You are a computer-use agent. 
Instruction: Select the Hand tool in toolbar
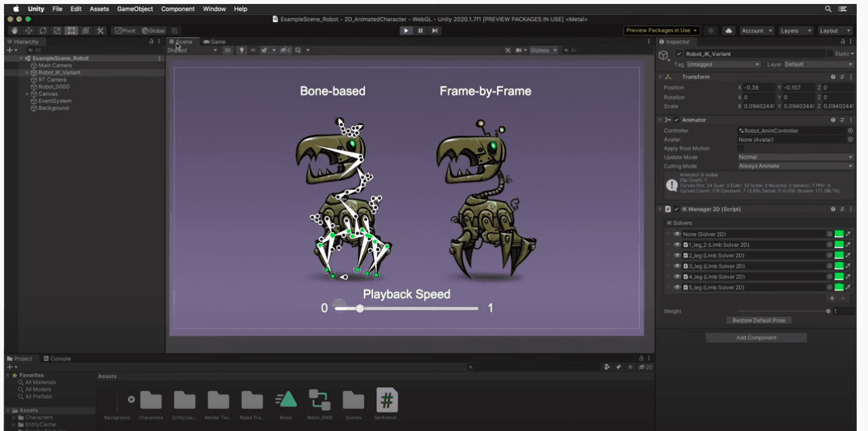click(x=15, y=30)
